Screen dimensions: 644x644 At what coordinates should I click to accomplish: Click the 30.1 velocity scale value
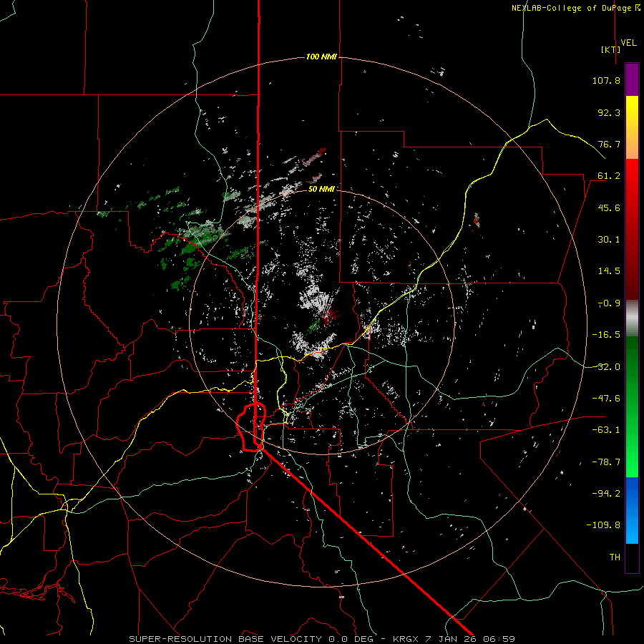[x=609, y=240]
